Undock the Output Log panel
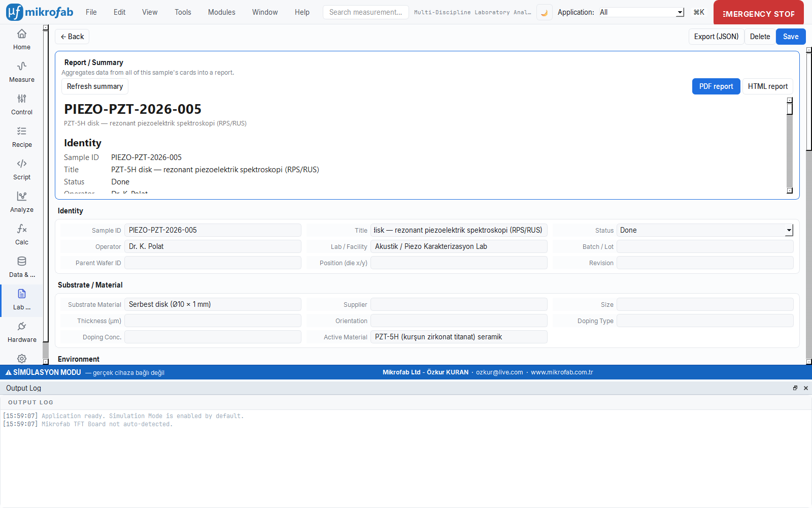Screen dimensions: 812x508 coord(795,388)
